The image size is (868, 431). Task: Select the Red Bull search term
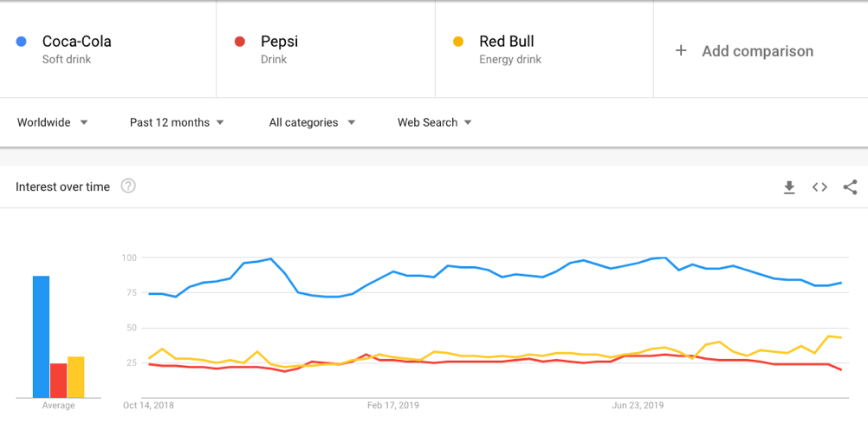tap(507, 42)
